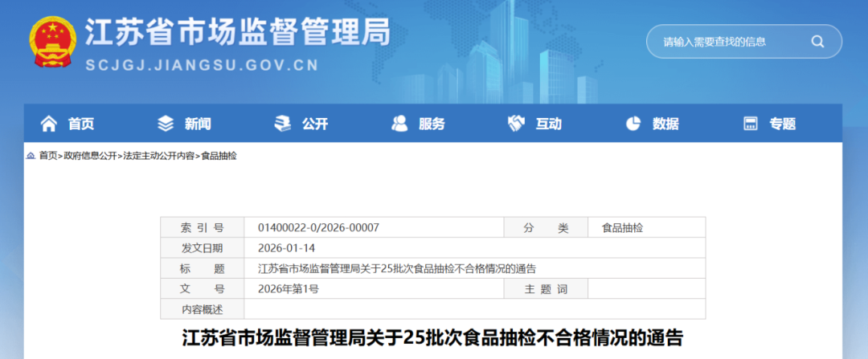Click the 食品抽检 category cell value

623,227
